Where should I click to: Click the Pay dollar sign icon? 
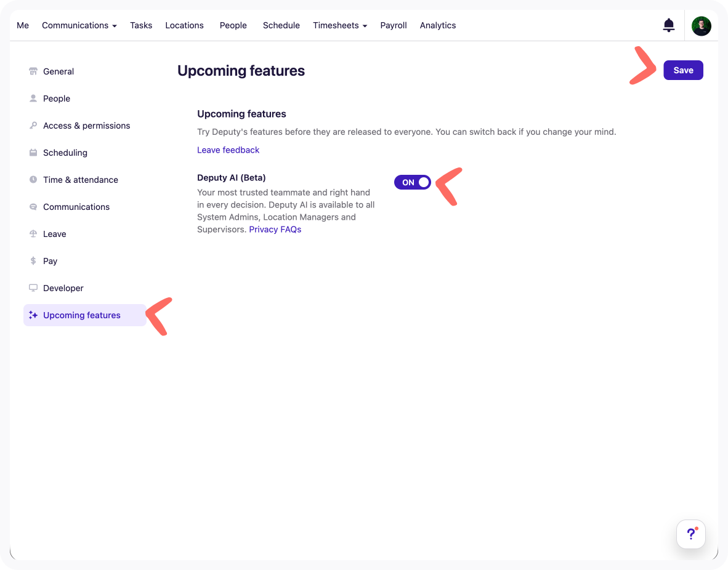33,261
